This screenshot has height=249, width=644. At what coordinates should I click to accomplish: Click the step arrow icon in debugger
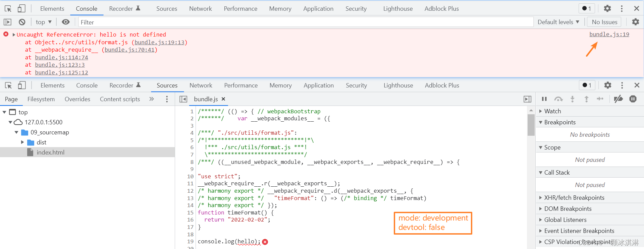pos(600,99)
